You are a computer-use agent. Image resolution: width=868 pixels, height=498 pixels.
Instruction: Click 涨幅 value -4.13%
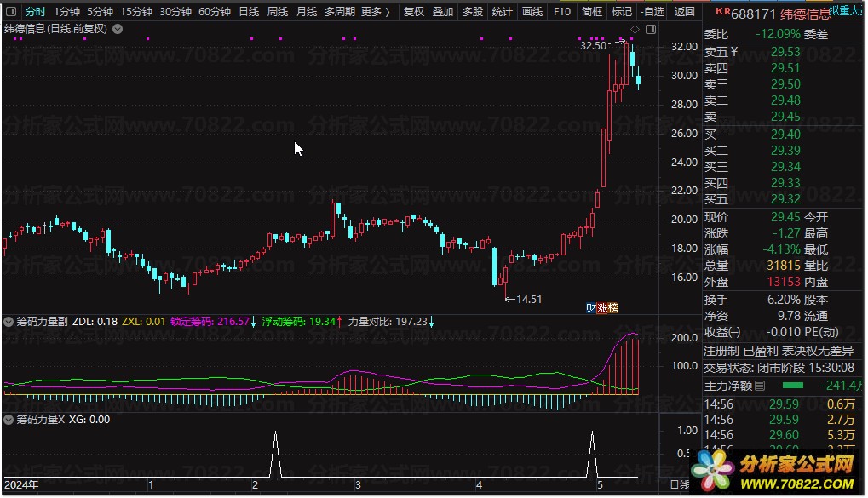(782, 249)
